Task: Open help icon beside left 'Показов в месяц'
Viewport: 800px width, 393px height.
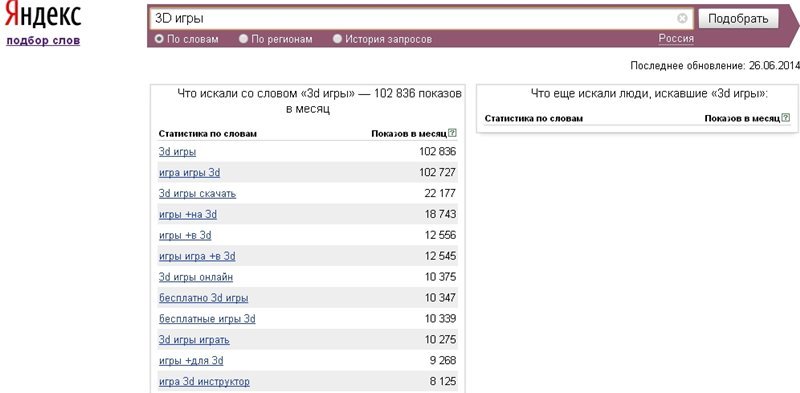Action: click(452, 134)
